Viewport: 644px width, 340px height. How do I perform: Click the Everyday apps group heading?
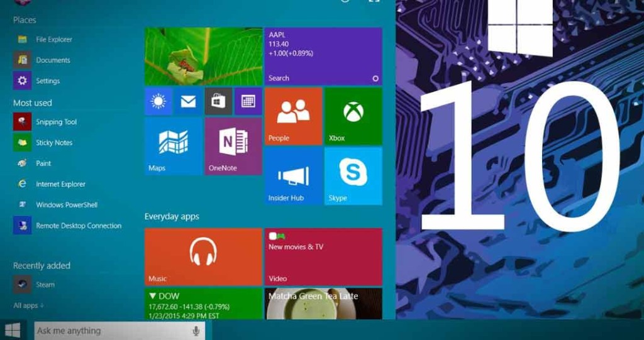pos(172,216)
